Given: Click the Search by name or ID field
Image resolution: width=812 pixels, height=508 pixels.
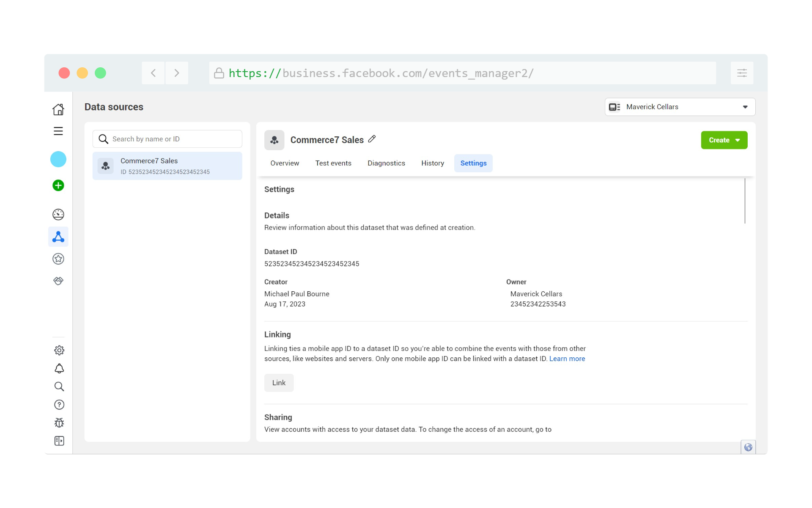Looking at the screenshot, I should pos(167,139).
